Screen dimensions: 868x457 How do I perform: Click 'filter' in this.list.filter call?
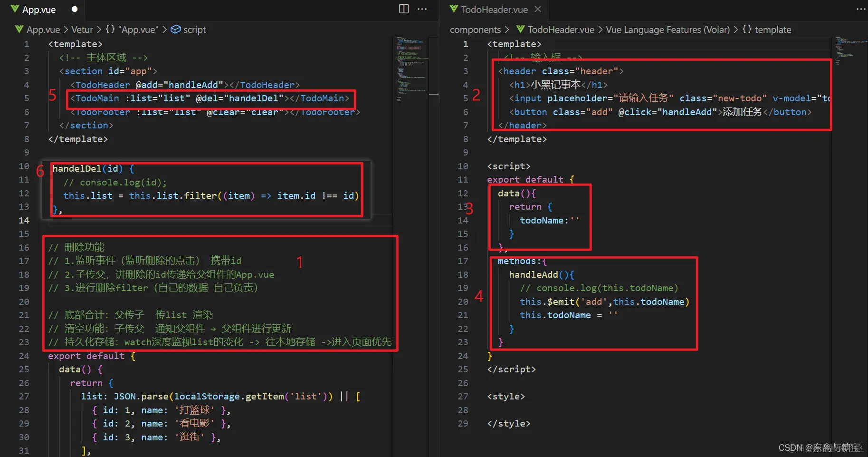click(200, 195)
